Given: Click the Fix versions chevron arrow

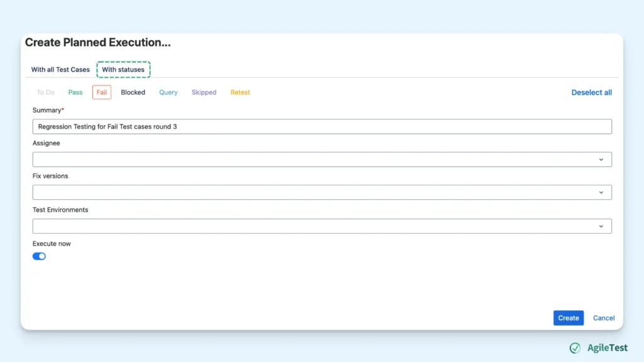Looking at the screenshot, I should coord(601,192).
